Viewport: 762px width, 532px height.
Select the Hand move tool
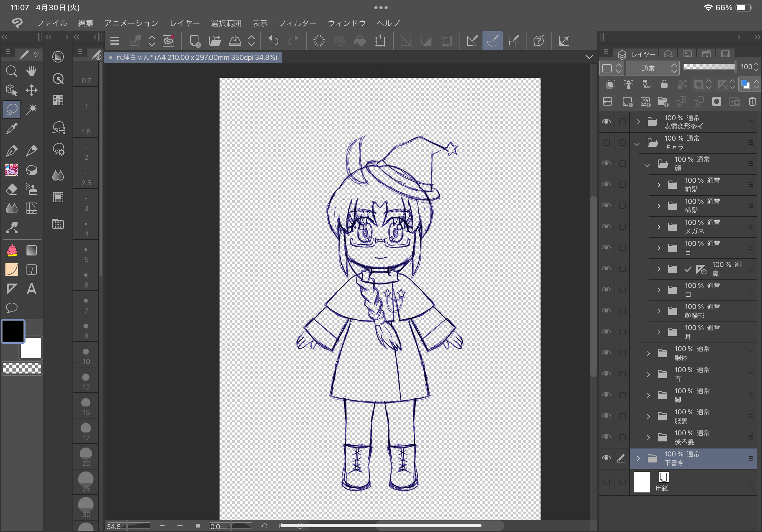[x=32, y=71]
